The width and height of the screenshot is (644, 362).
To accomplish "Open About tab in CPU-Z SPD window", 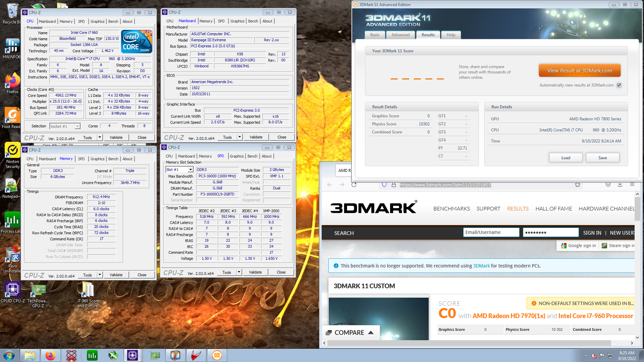I will pyautogui.click(x=267, y=156).
